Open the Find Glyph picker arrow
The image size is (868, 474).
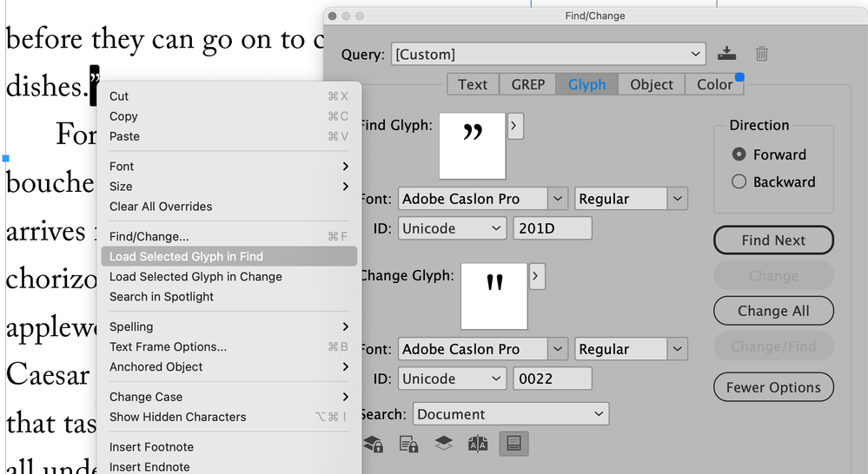pos(515,126)
